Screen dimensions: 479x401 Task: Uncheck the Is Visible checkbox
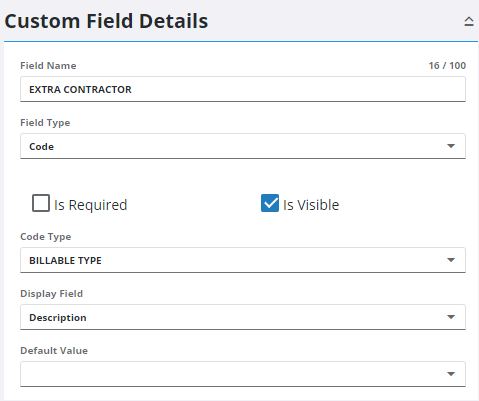pyautogui.click(x=270, y=203)
